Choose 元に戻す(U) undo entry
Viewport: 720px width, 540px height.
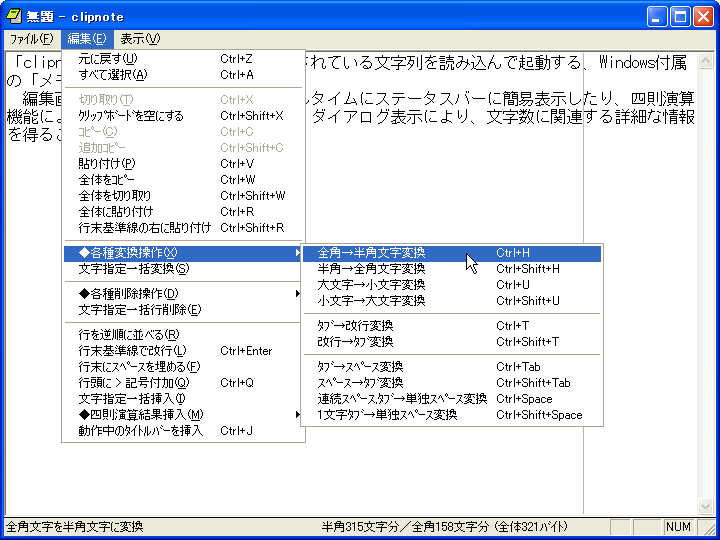tap(183, 59)
